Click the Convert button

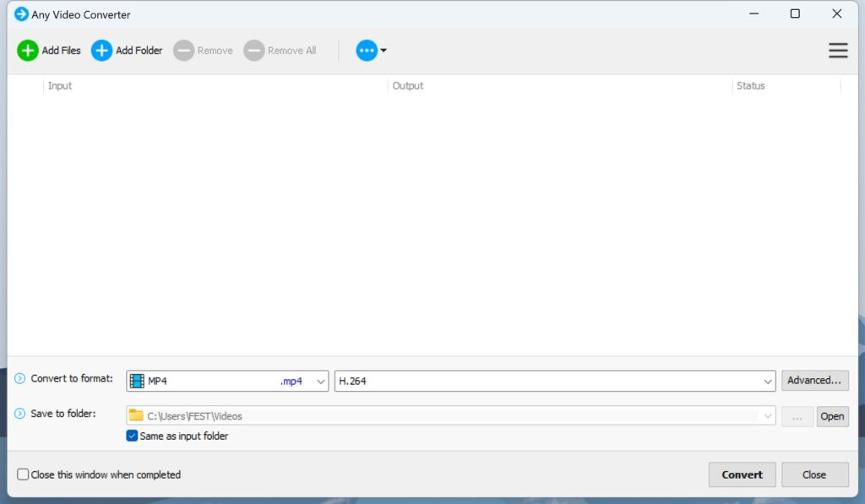(x=742, y=474)
